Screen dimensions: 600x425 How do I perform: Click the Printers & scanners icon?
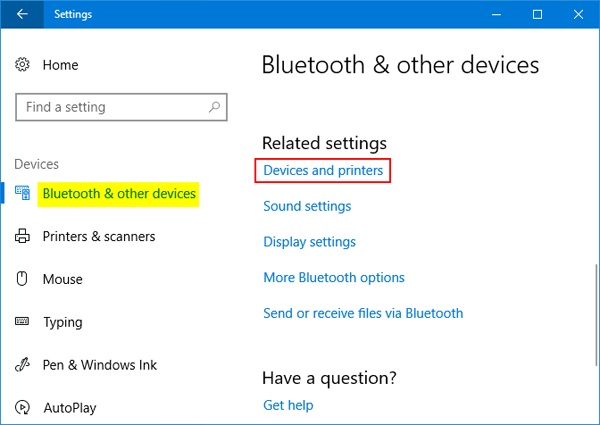tap(23, 237)
